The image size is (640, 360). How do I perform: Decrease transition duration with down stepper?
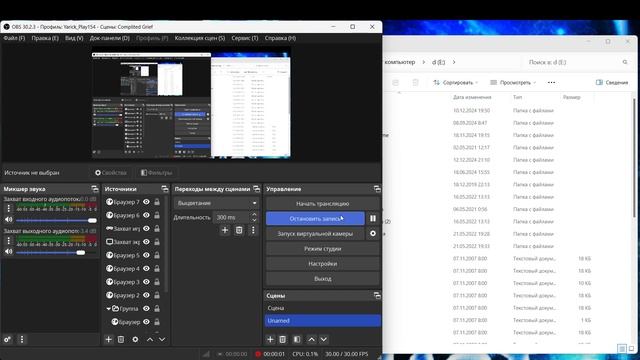(x=254, y=220)
